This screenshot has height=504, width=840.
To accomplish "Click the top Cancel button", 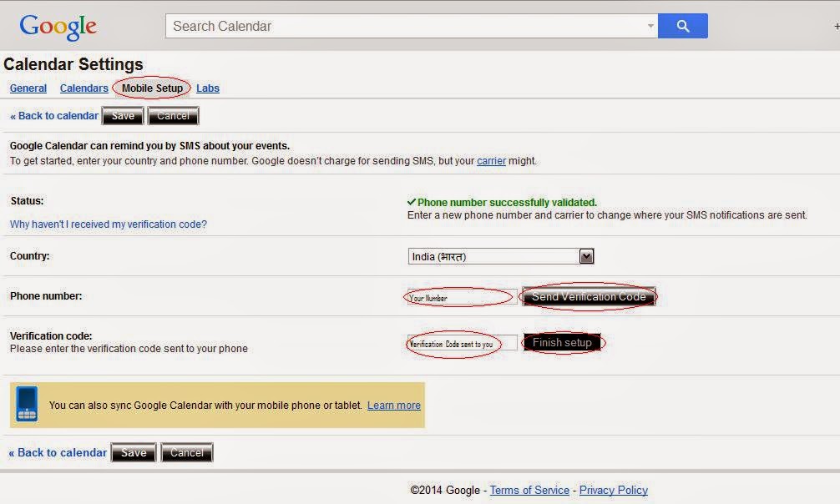I will click(x=173, y=116).
